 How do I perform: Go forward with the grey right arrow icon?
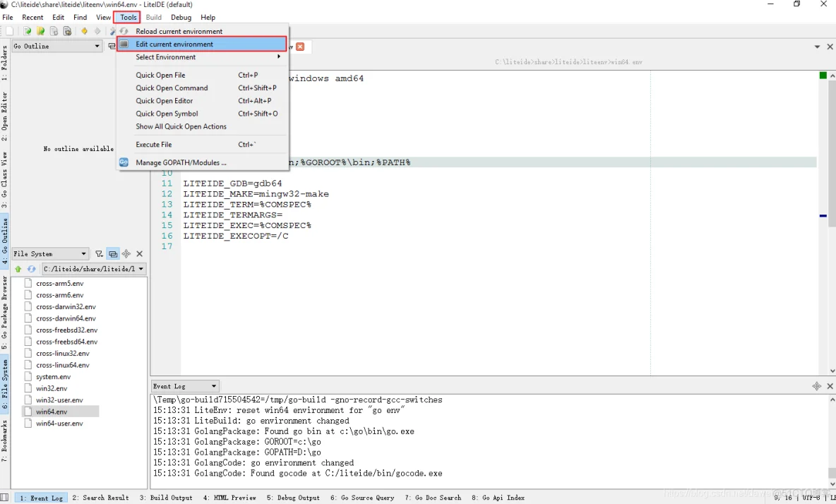point(97,32)
